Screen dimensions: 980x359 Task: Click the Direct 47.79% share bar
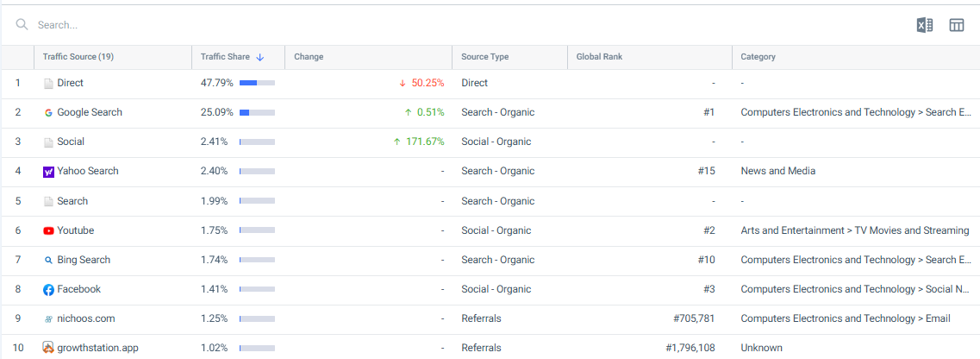(x=257, y=83)
